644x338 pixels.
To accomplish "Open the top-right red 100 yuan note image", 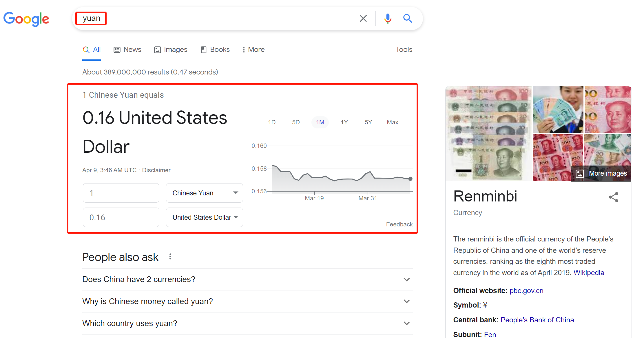I will click(x=608, y=110).
